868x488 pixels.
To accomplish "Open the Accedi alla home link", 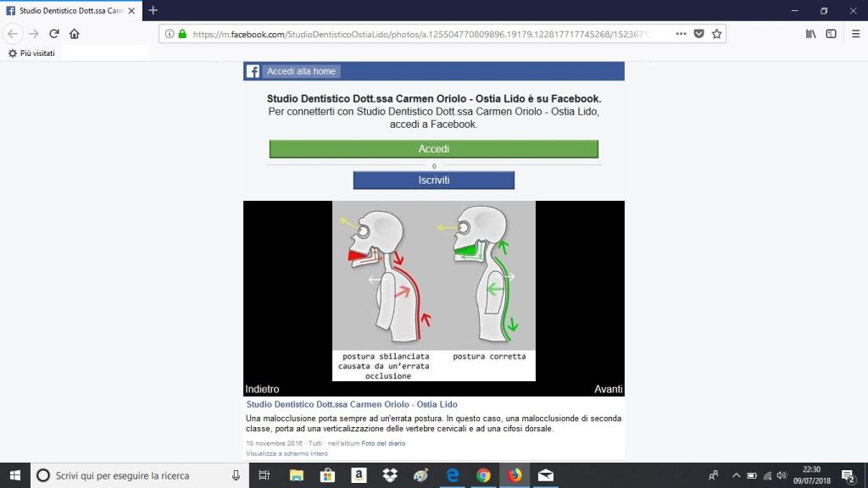I will pos(301,71).
